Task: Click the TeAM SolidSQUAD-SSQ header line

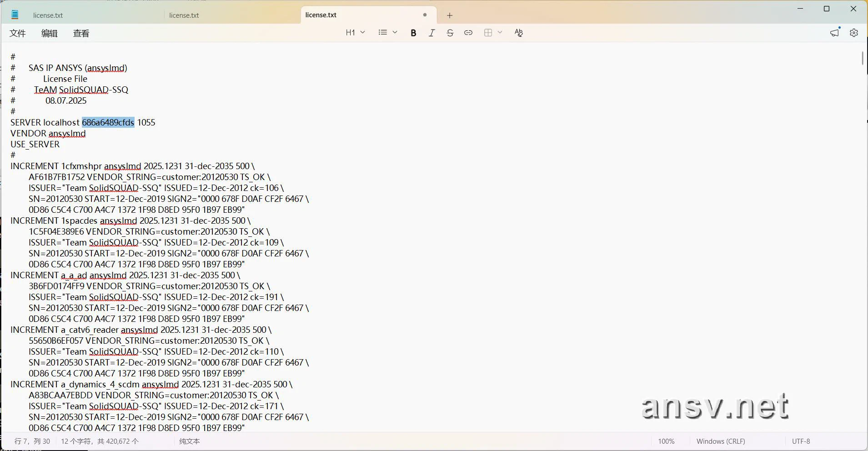Action: (x=81, y=90)
